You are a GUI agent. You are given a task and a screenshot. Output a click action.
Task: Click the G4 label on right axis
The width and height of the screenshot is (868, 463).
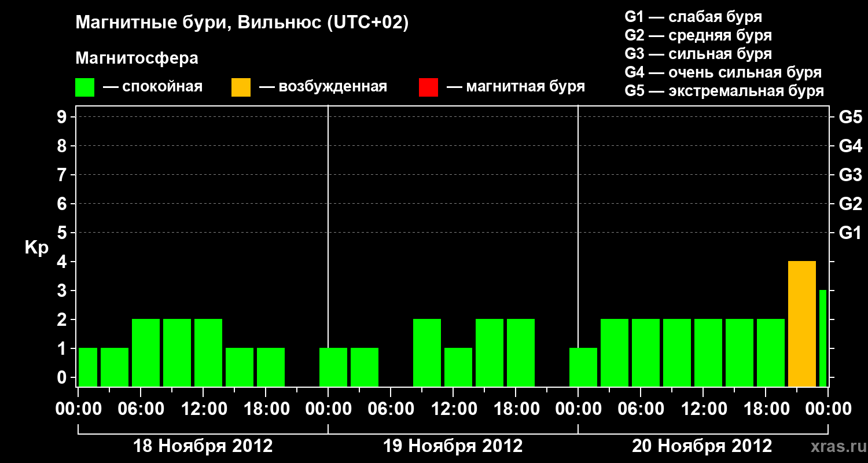(x=850, y=146)
